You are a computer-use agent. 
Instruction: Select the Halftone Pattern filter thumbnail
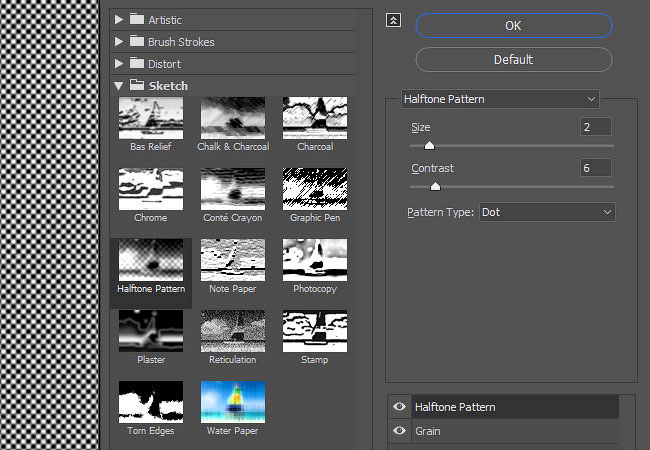(151, 260)
